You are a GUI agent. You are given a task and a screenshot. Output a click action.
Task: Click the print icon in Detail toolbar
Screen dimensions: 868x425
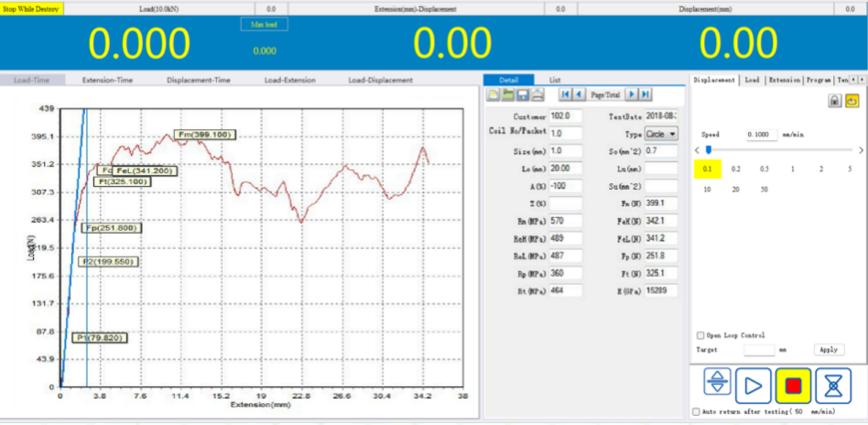pyautogui.click(x=537, y=94)
